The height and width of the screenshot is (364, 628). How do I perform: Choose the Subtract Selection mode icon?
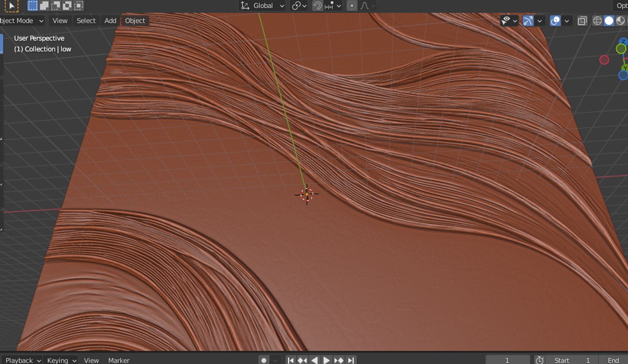point(55,6)
